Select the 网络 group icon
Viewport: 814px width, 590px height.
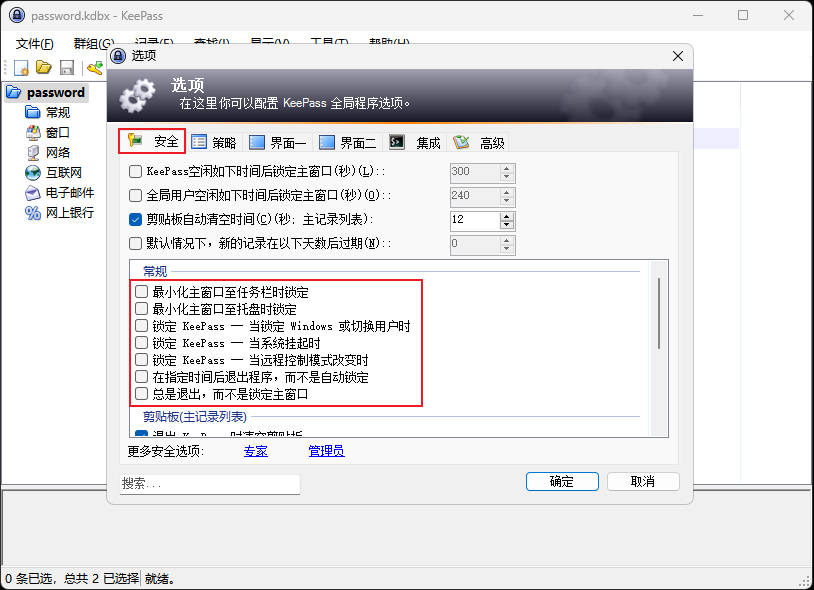(33, 153)
